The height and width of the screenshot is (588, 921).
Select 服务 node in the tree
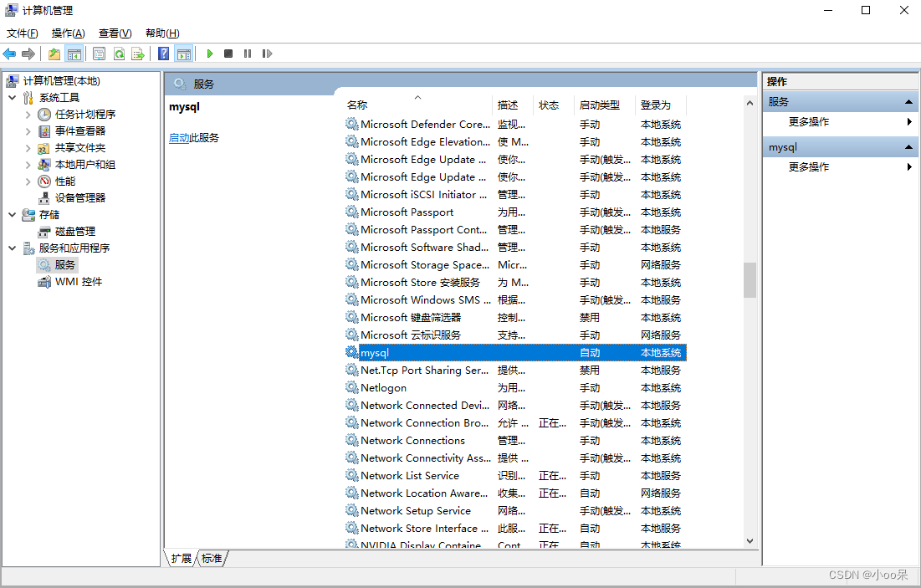point(65,265)
